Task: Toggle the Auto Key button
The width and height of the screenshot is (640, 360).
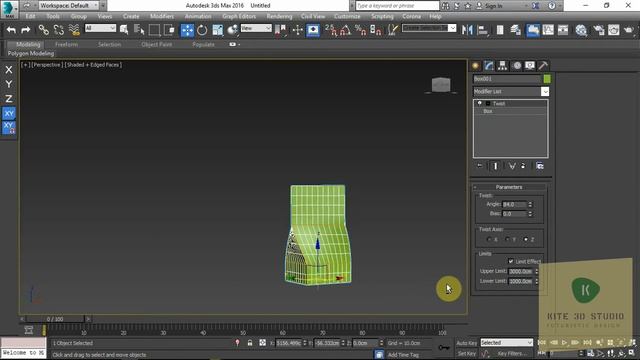Action: coord(467,343)
